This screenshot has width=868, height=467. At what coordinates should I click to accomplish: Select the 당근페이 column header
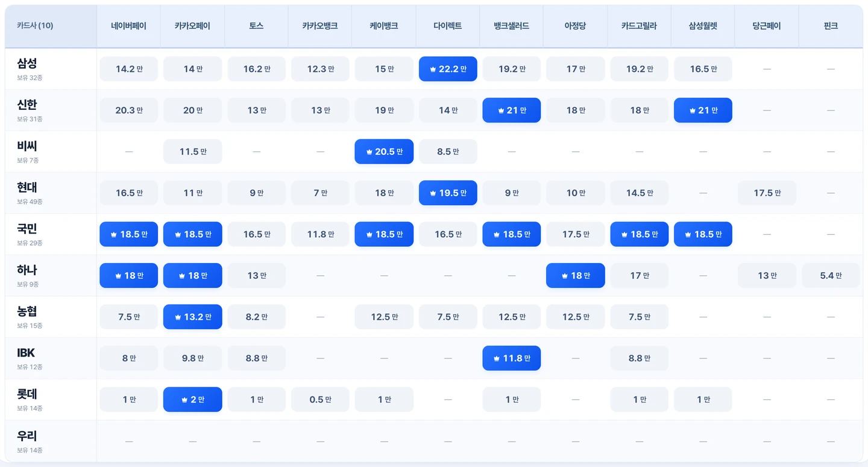click(x=767, y=26)
